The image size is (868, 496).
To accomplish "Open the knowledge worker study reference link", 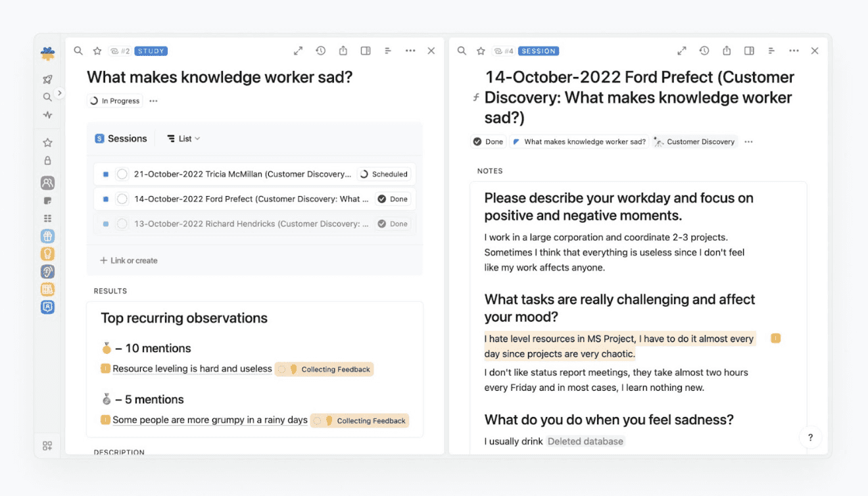I will click(x=579, y=141).
